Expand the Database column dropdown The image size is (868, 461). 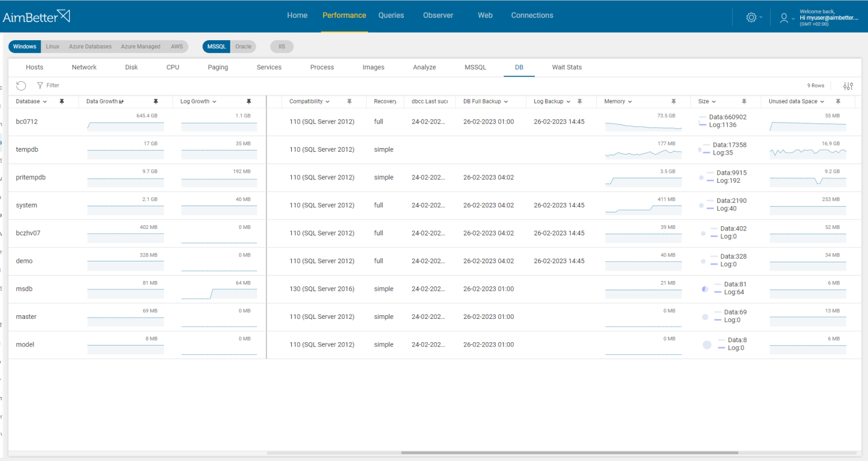45,101
